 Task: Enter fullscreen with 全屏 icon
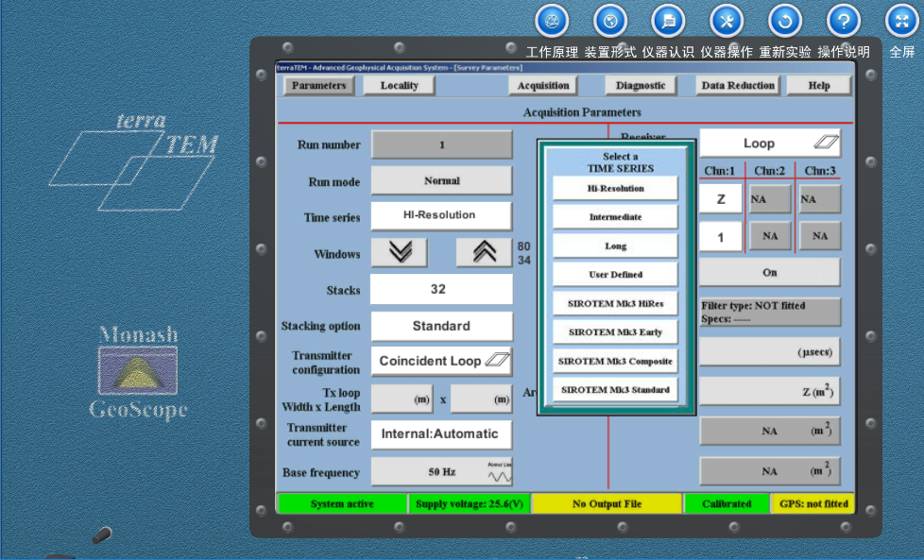[901, 21]
